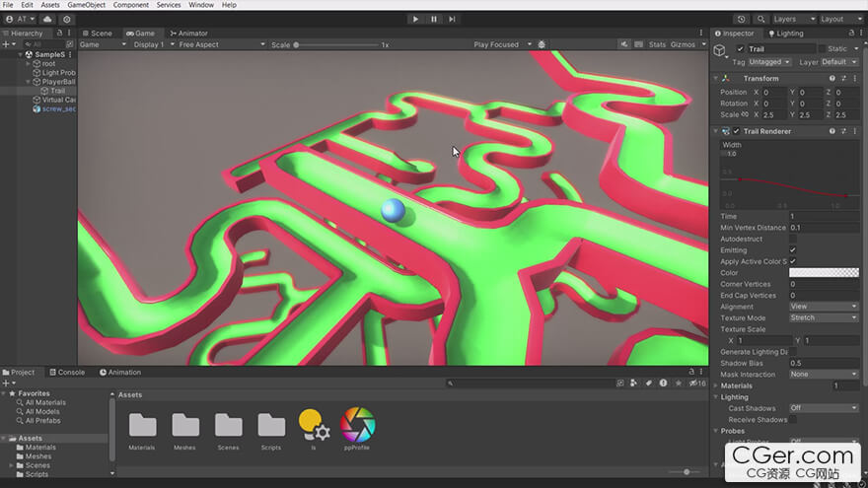Toggle the Trail Renderer enabled checkbox

click(736, 131)
